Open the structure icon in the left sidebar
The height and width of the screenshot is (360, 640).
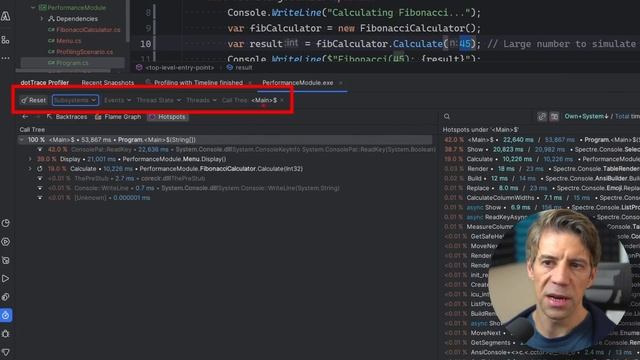point(6,40)
